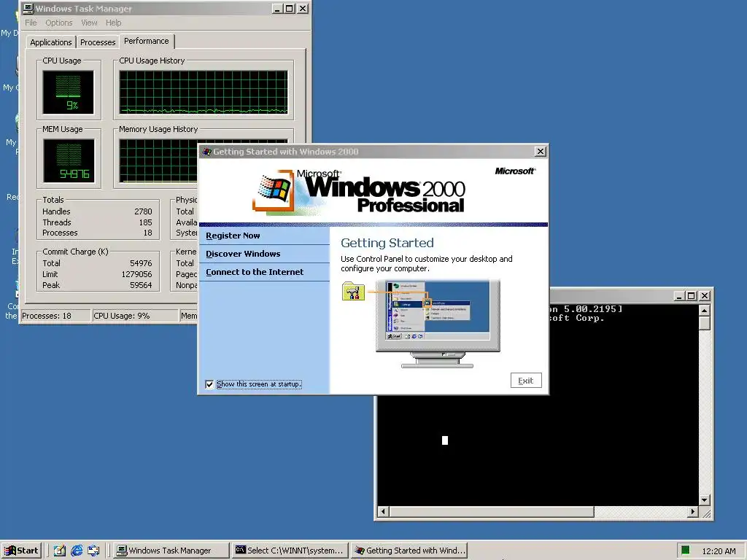Viewport: 747px width, 560px height.
Task: Click the command prompt scroll down arrow
Action: pos(705,500)
